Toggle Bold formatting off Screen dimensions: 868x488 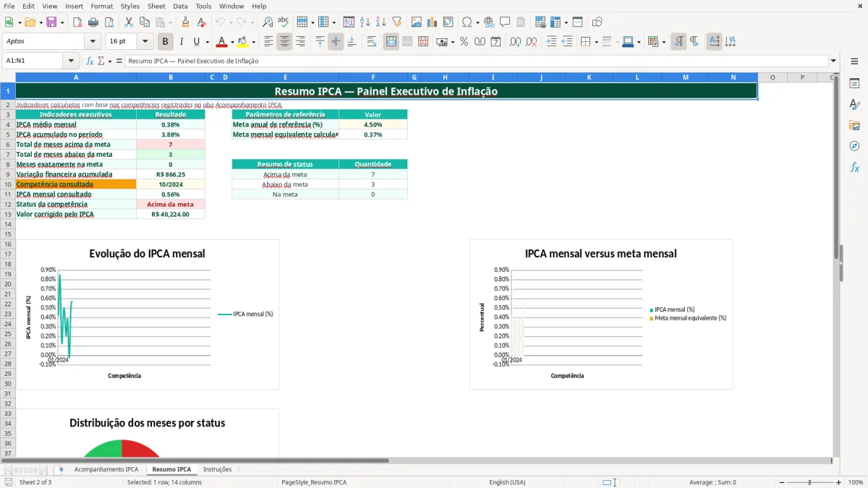[x=165, y=42]
